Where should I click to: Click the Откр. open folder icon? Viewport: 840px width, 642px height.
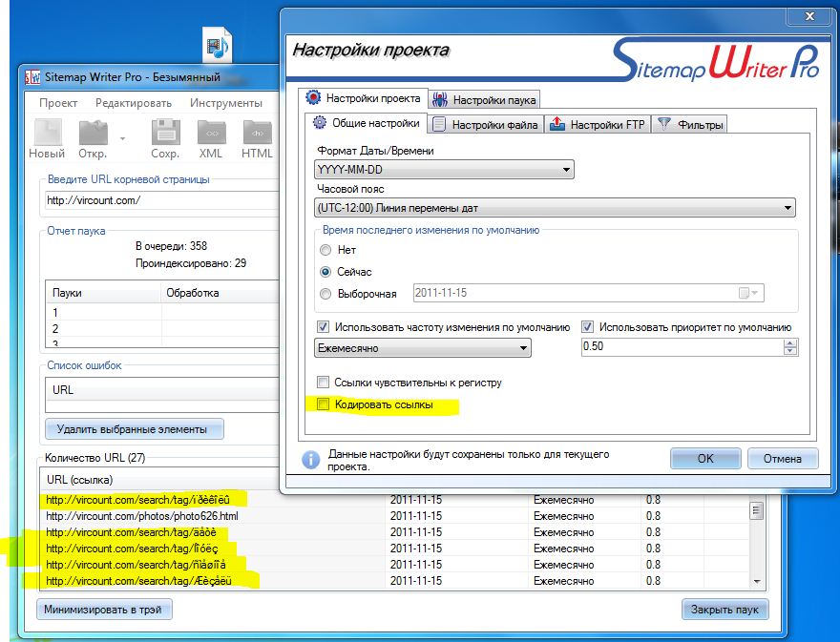(x=94, y=132)
